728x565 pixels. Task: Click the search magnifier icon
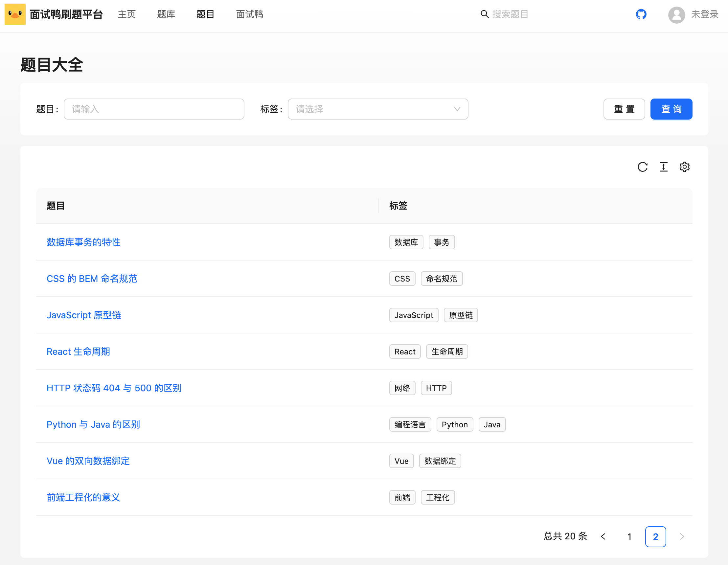pos(484,14)
